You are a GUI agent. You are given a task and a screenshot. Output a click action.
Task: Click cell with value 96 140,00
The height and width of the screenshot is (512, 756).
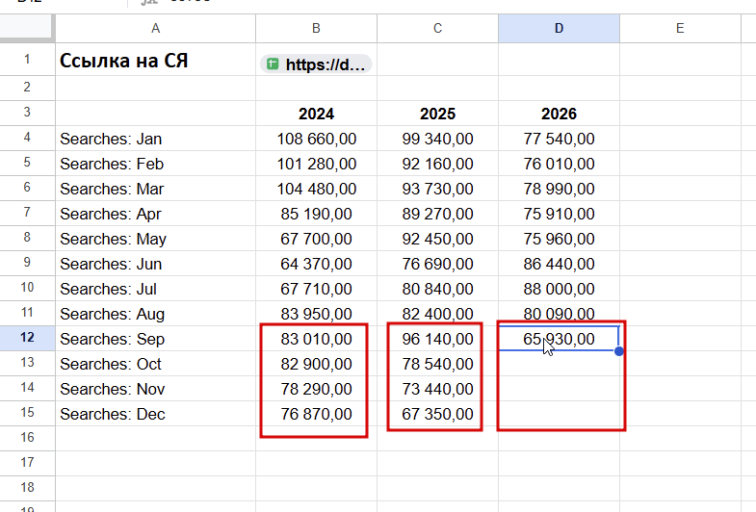438,339
